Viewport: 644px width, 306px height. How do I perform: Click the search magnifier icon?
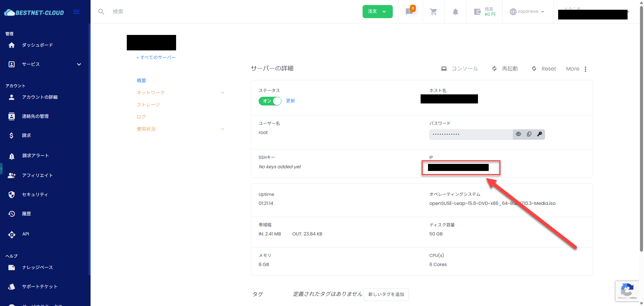click(x=101, y=12)
